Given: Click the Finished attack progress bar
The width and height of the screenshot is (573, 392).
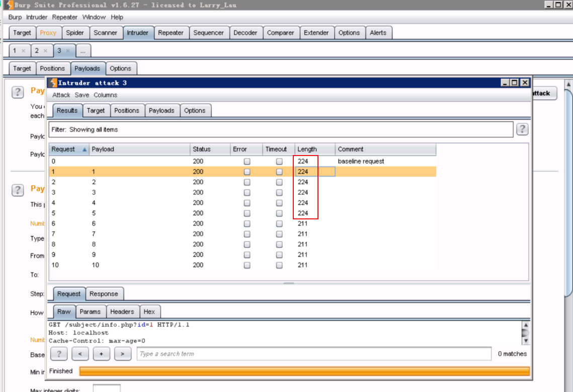Looking at the screenshot, I should click(304, 371).
